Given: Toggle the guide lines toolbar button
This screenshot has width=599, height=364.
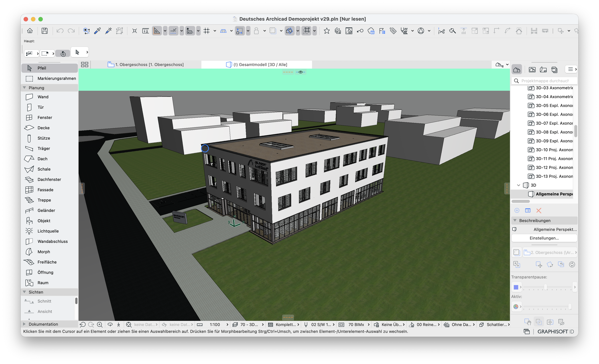Looking at the screenshot, I should click(157, 31).
